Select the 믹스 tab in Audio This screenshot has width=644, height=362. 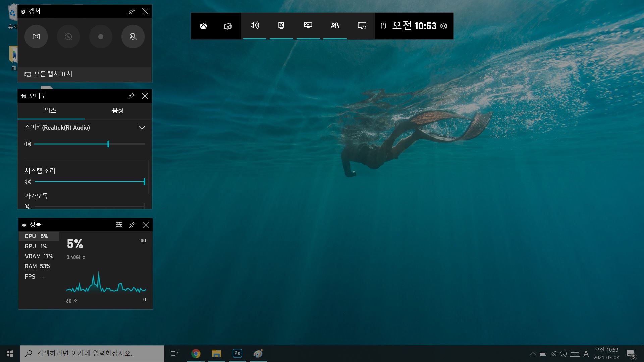51,111
